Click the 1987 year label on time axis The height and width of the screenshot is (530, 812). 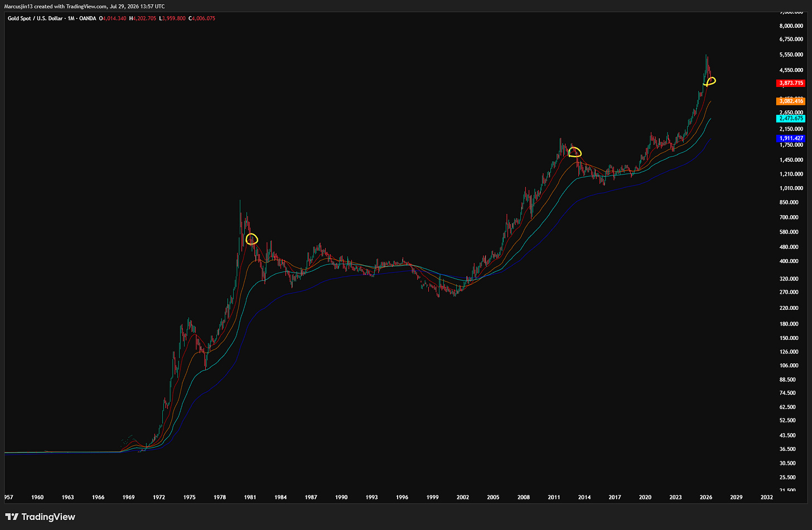(x=311, y=497)
